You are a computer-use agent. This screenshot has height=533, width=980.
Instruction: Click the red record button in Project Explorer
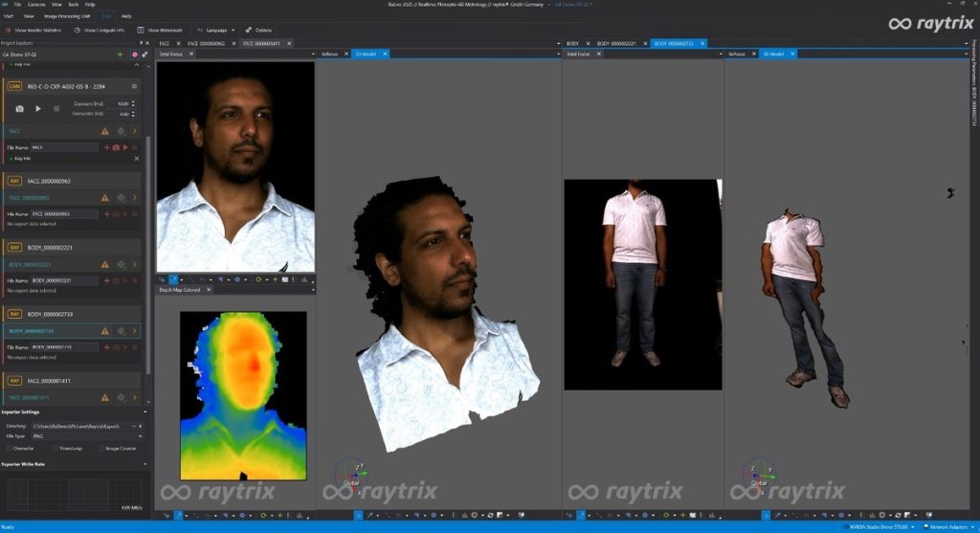pos(134,55)
